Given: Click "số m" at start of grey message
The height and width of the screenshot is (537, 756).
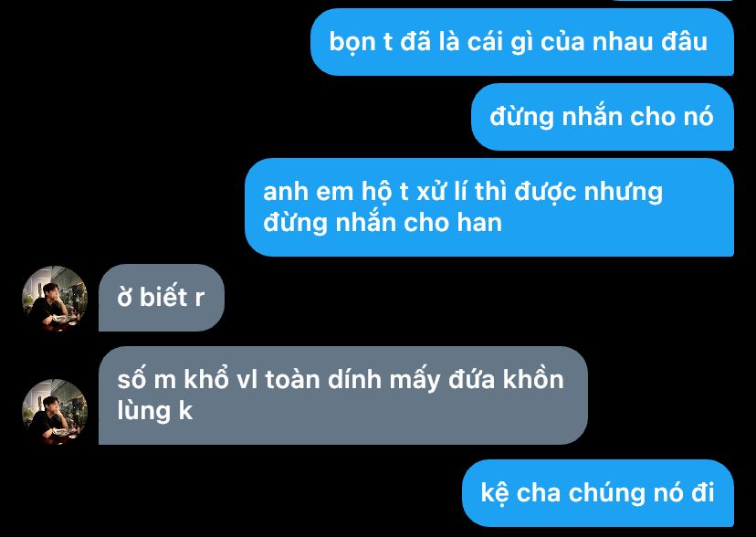Looking at the screenshot, I should [147, 380].
